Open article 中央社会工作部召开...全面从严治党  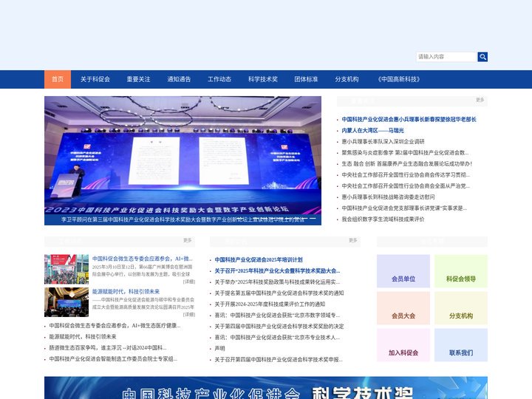[406, 186]
